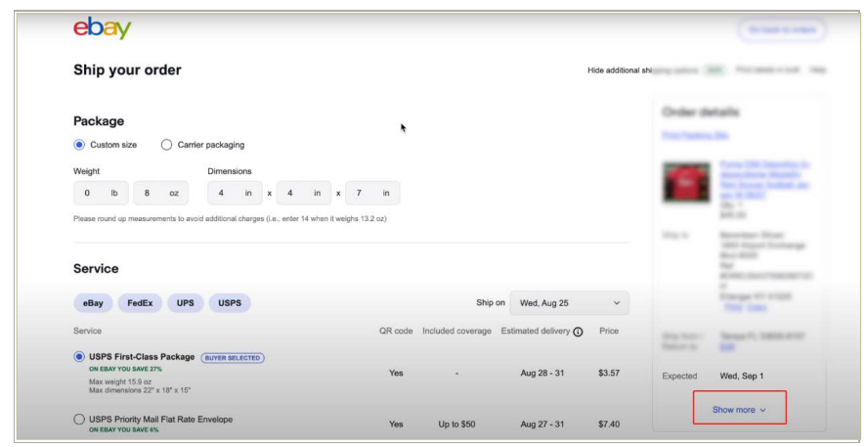
Task: Click the Ship your order heading
Action: (x=127, y=69)
